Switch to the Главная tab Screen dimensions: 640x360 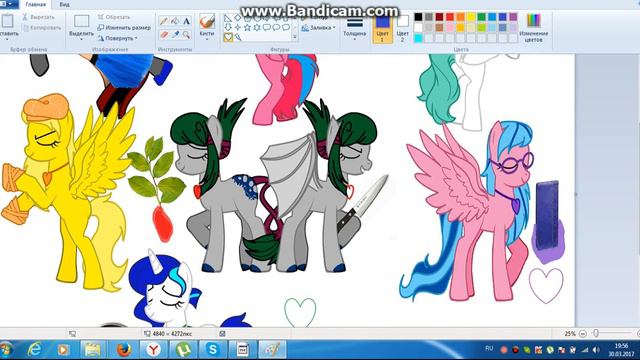pos(36,4)
